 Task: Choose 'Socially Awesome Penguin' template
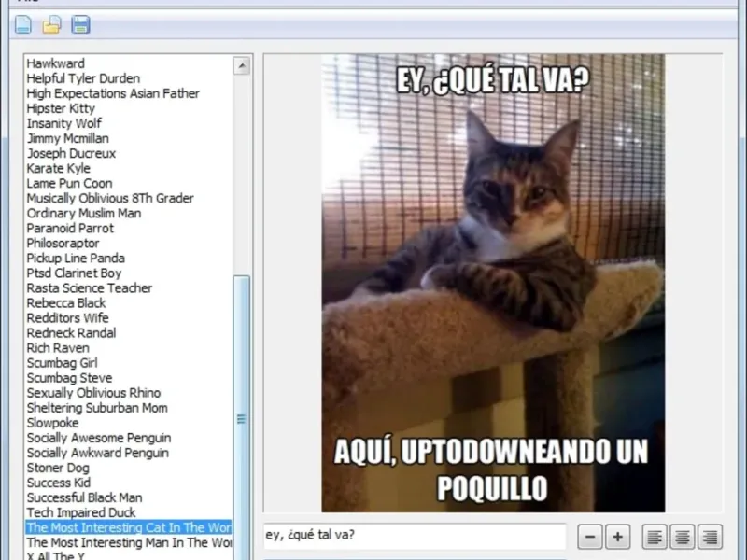[x=99, y=438]
